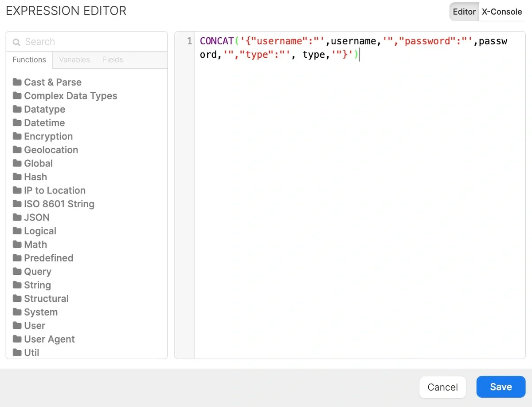
Task: Click the JSON category folder icon
Action: 17,217
